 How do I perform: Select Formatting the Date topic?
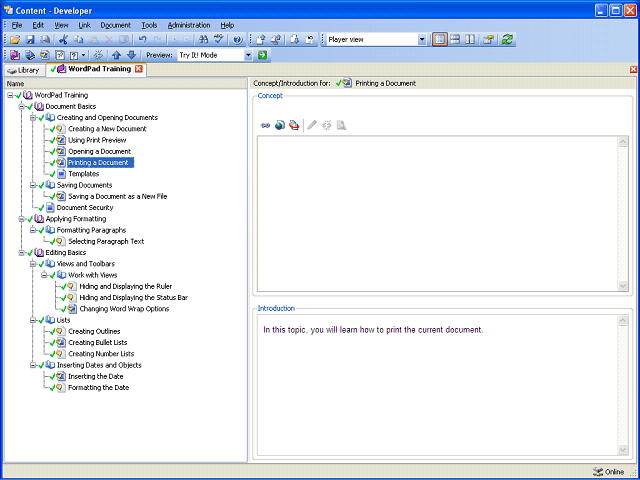(98, 388)
